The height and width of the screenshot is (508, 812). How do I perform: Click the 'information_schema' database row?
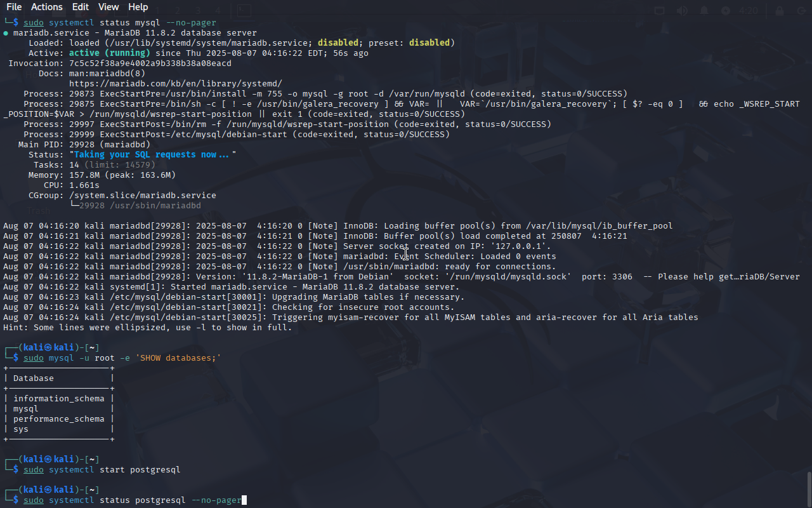click(59, 399)
